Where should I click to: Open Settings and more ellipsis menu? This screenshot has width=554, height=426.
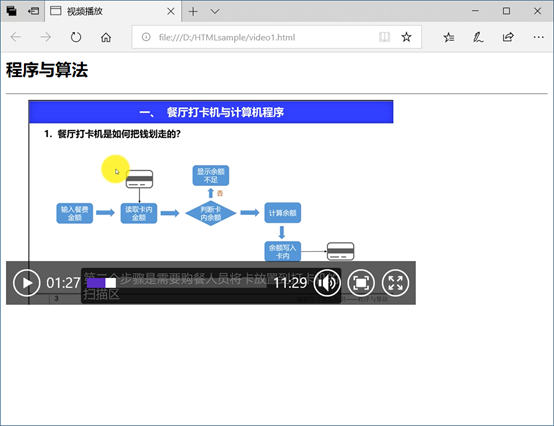(538, 37)
